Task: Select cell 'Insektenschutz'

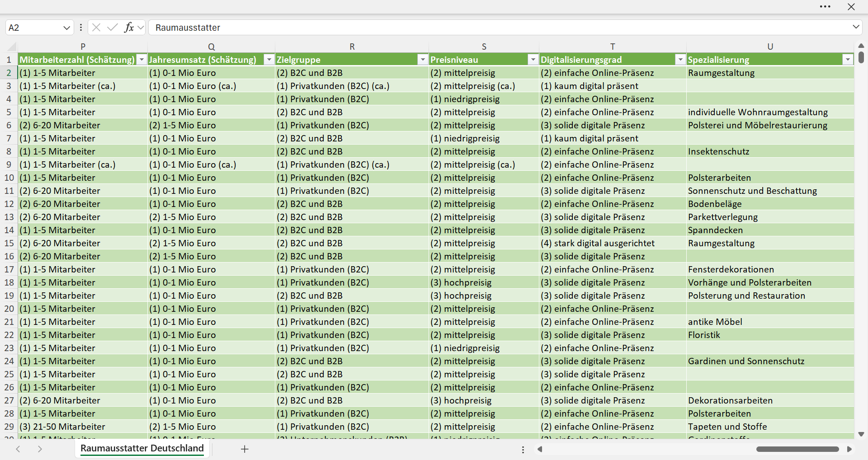Action: point(770,151)
